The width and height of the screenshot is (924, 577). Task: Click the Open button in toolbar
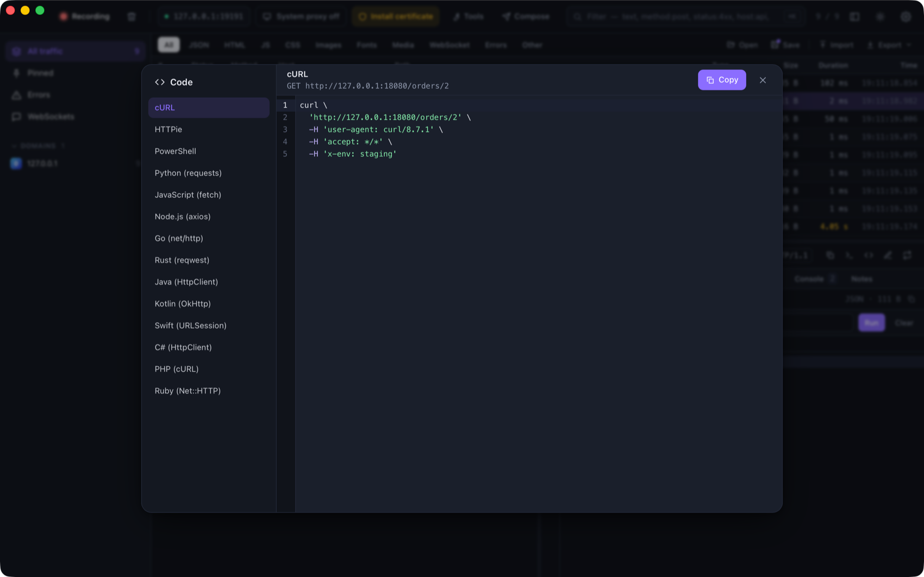click(742, 45)
